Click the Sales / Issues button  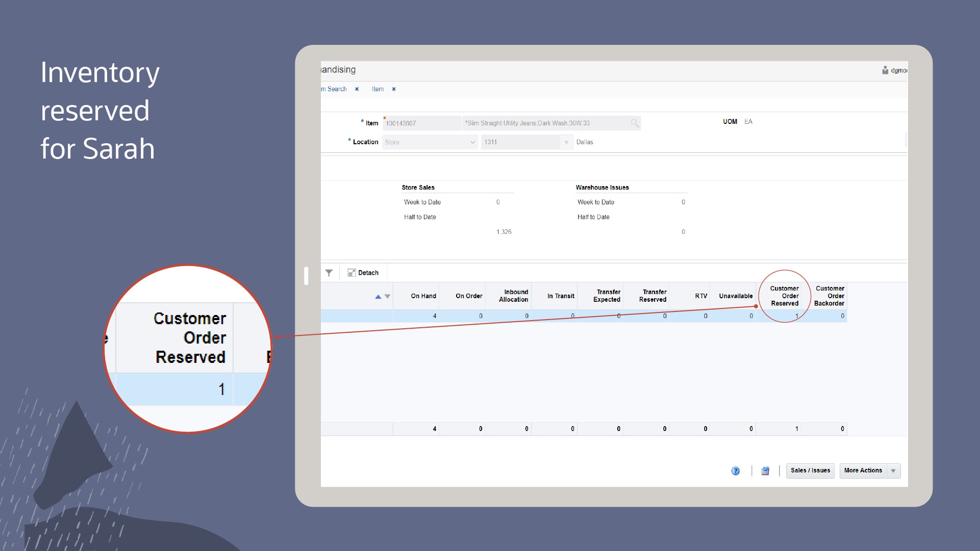pyautogui.click(x=810, y=470)
